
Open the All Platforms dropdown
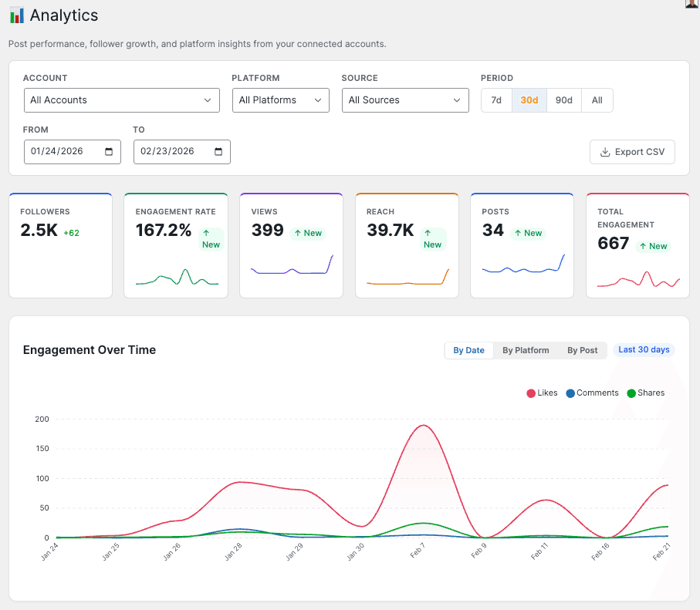point(280,100)
